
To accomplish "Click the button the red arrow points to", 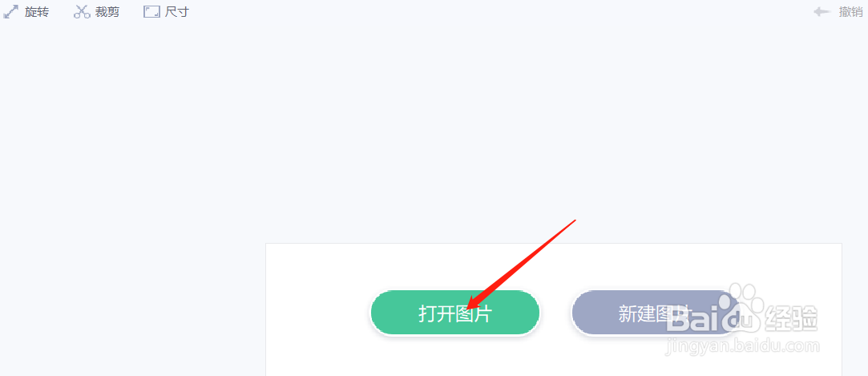I will click(455, 313).
